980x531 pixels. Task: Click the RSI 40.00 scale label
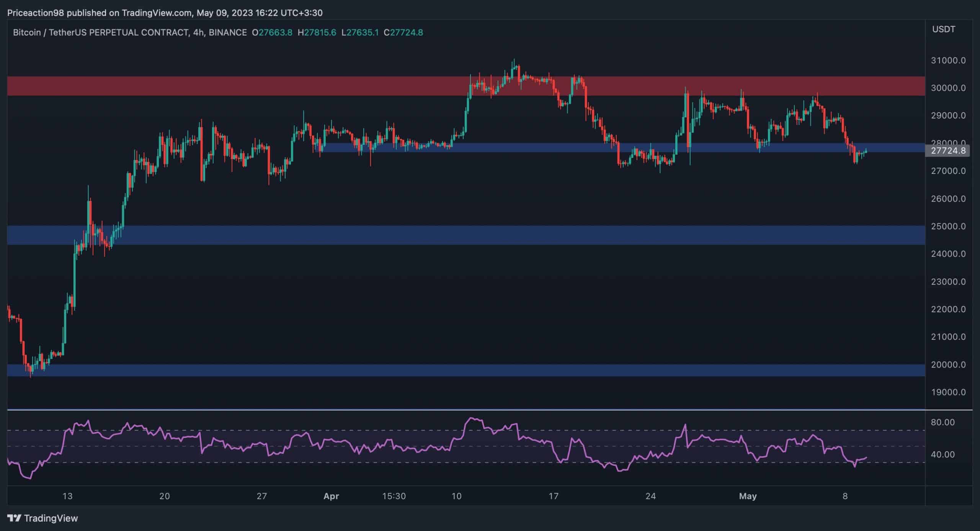[x=943, y=455]
